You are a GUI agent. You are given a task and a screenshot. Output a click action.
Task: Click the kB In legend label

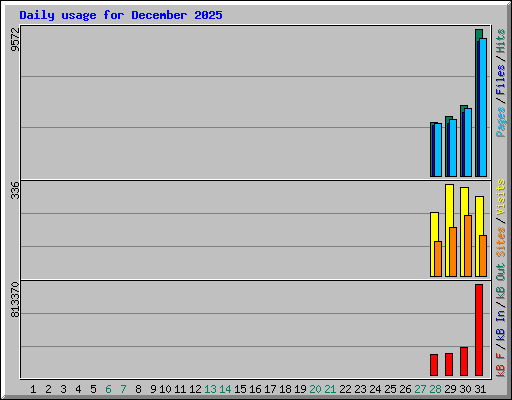coord(501,325)
